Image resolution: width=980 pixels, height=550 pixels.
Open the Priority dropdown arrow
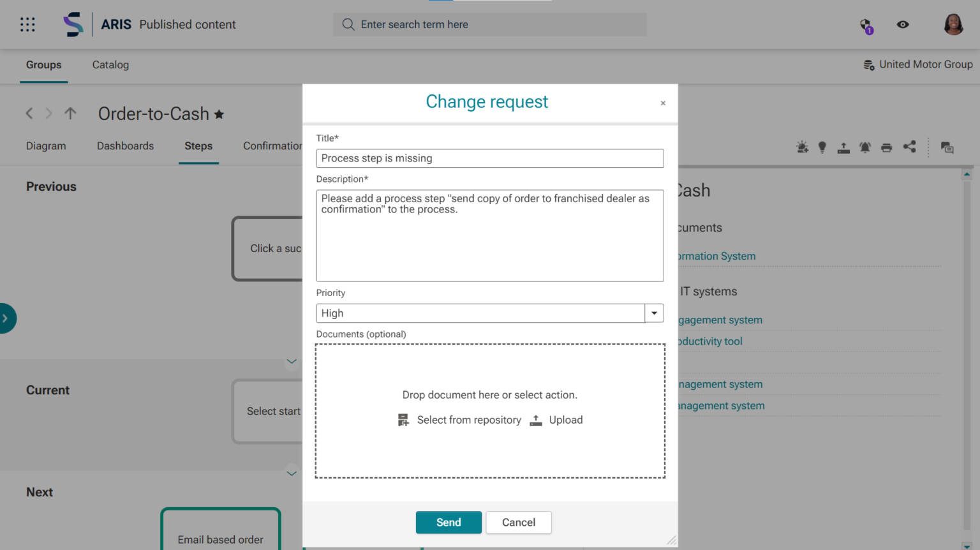coord(654,313)
